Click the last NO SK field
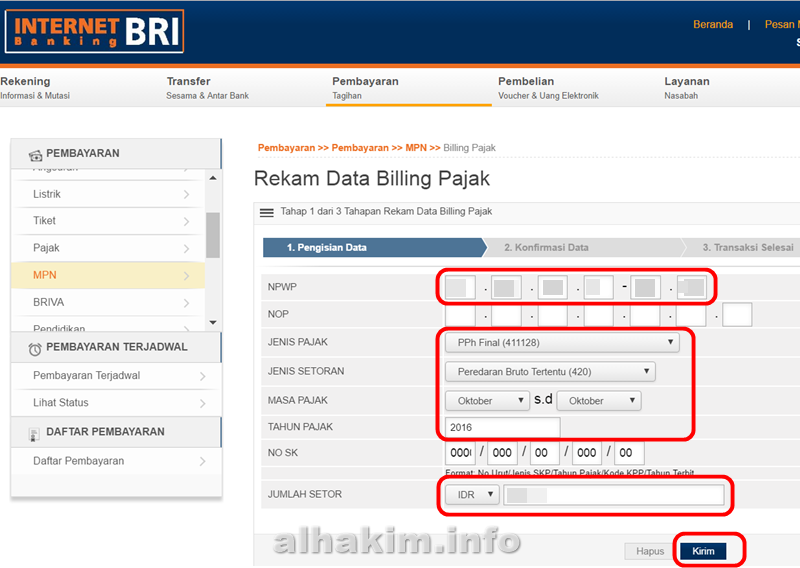 (x=630, y=453)
